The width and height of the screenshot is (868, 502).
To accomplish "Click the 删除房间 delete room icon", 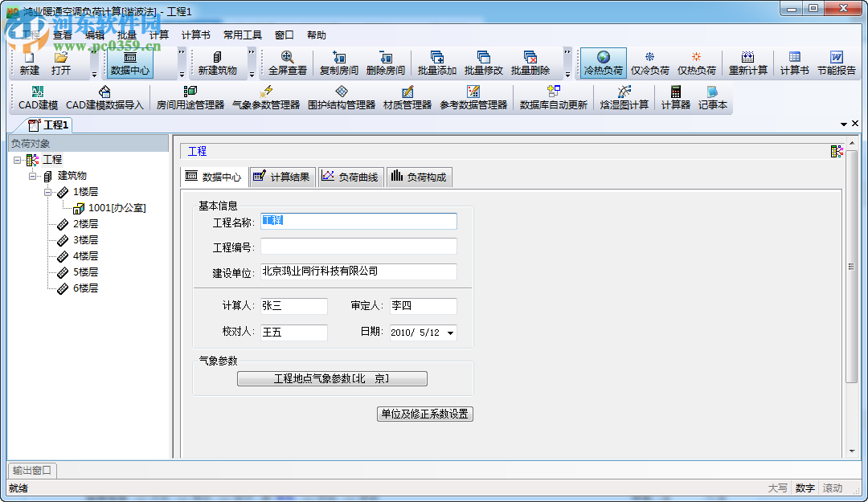I will click(x=386, y=63).
